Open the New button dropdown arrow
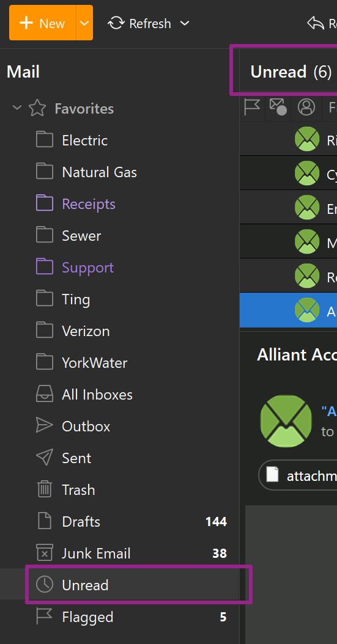Screen dimensions: 337x644 tap(84, 23)
